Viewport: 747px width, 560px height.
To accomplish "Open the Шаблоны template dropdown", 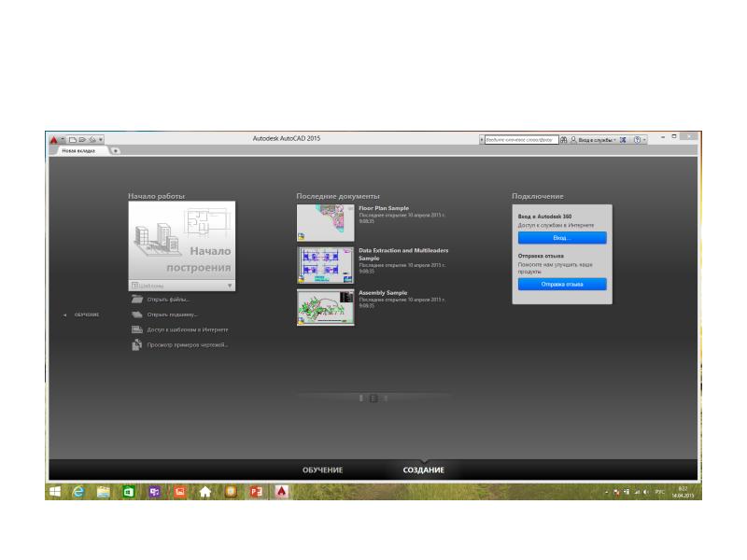I will 181,286.
